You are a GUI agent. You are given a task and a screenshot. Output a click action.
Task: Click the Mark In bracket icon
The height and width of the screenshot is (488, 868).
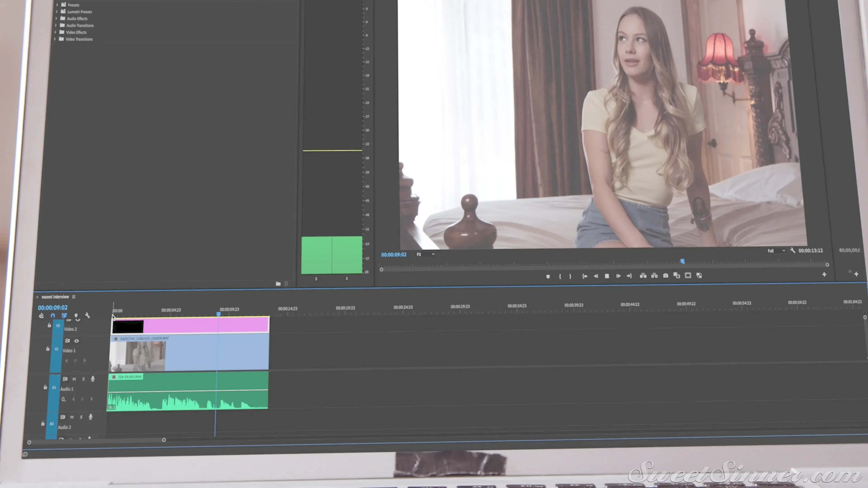560,276
